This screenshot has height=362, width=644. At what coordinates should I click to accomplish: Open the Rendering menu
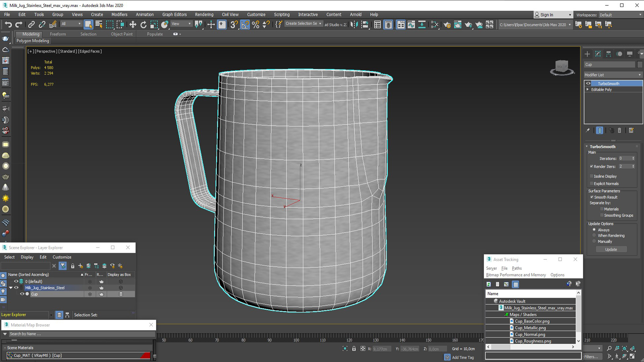204,14
